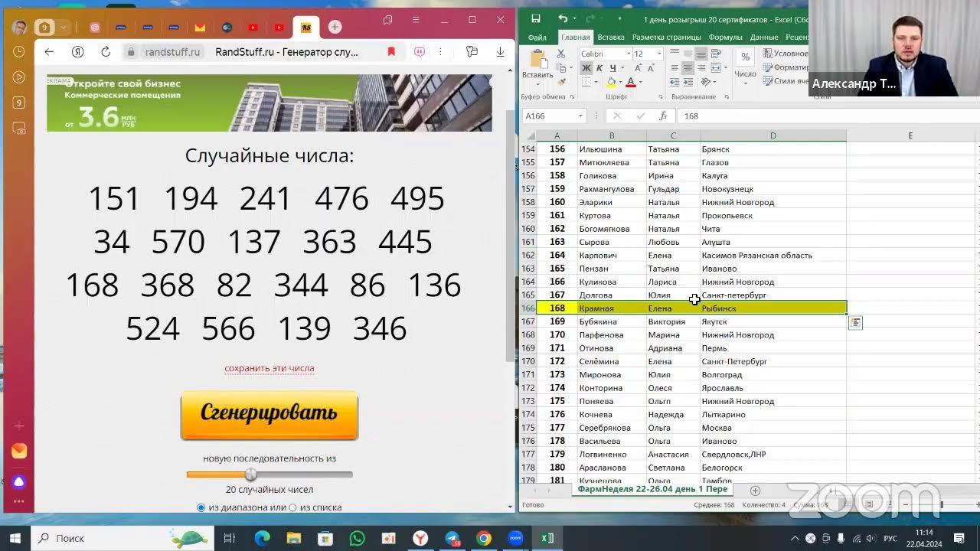
Task: Cut selection with the scissors icon
Action: point(560,54)
